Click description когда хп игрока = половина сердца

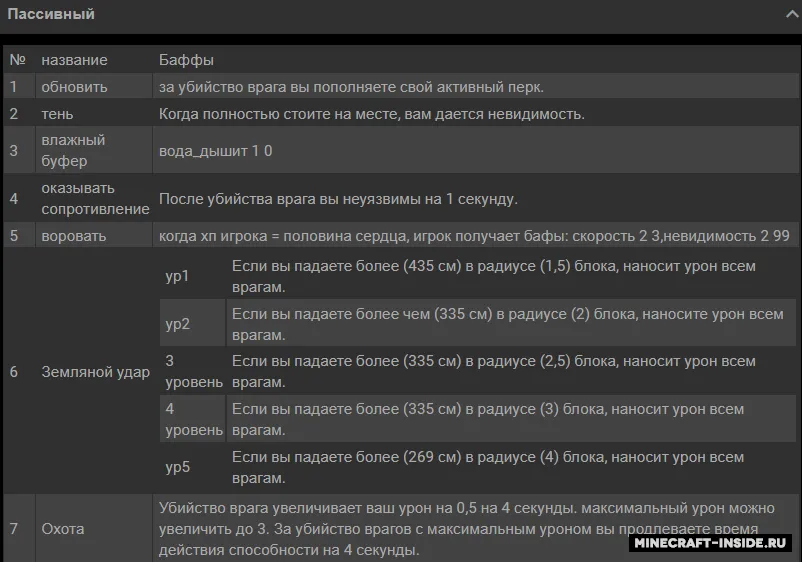pyautogui.click(x=474, y=236)
